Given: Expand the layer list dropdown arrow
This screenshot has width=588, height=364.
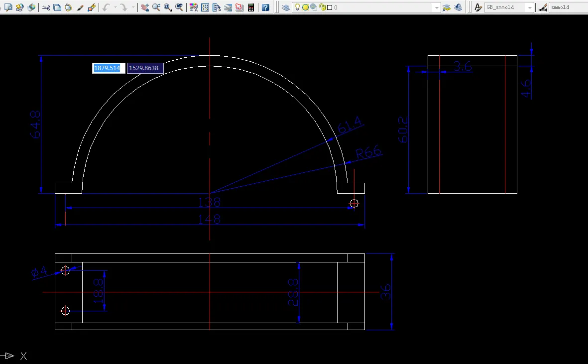Looking at the screenshot, I should tap(437, 7).
